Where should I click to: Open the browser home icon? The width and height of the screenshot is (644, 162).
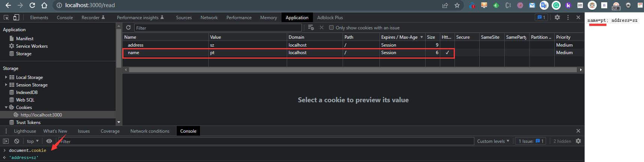44,5
